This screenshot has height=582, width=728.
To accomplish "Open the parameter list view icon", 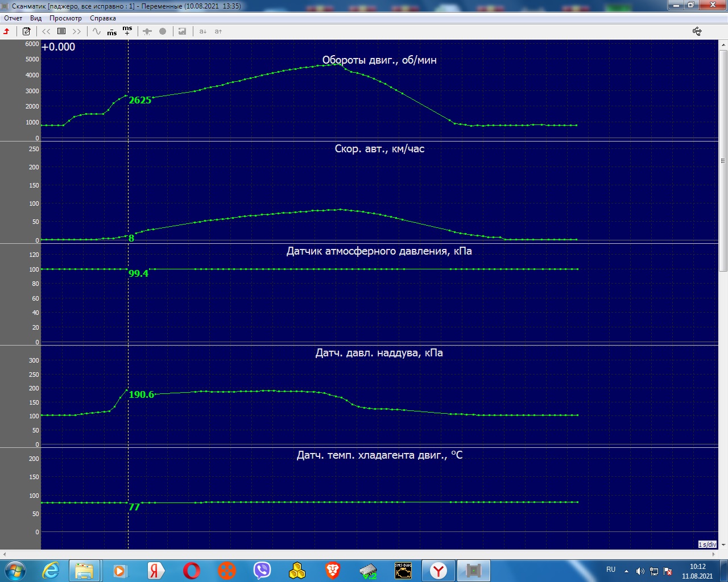I will coord(61,31).
